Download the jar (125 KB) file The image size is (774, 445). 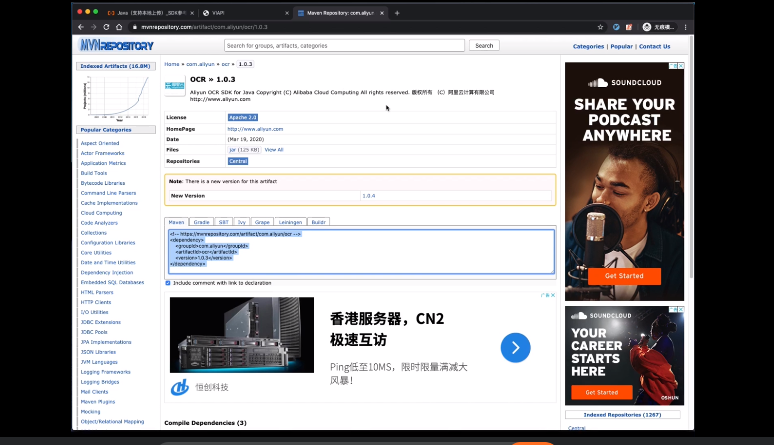tap(244, 150)
